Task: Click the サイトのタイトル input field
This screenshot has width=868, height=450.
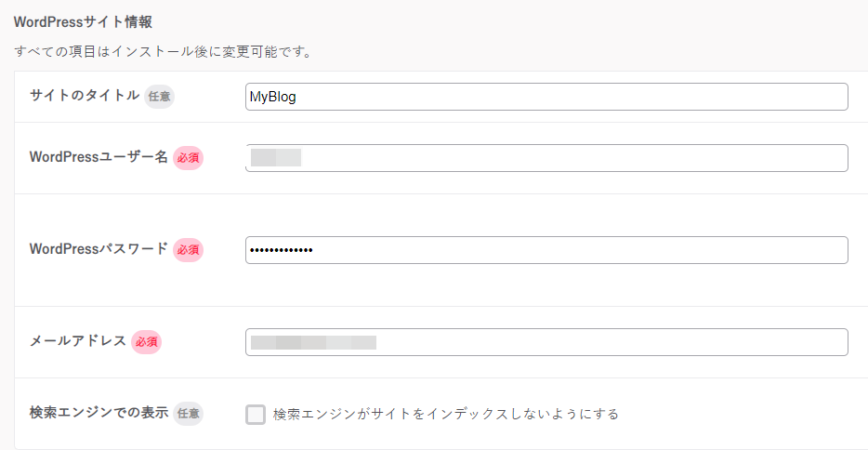Action: (x=546, y=97)
